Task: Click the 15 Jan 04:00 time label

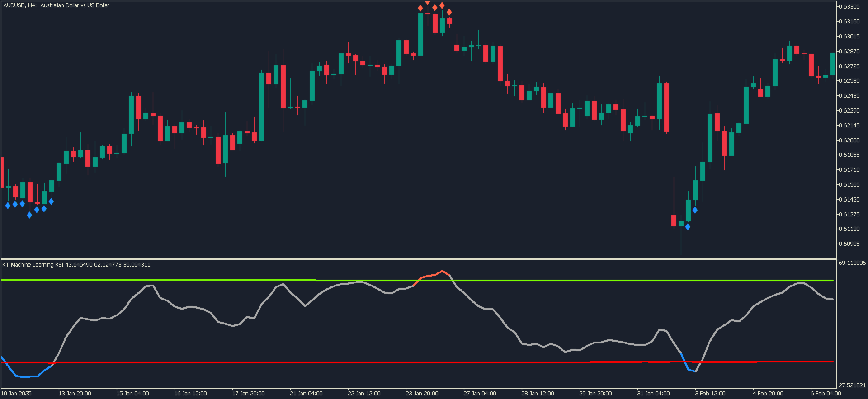Action: pyautogui.click(x=133, y=394)
